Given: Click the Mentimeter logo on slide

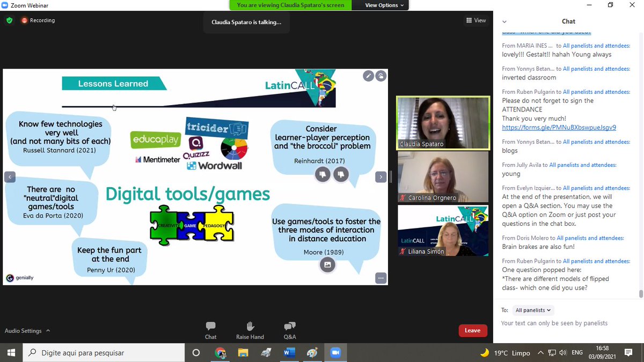Looking at the screenshot, I should [158, 159].
